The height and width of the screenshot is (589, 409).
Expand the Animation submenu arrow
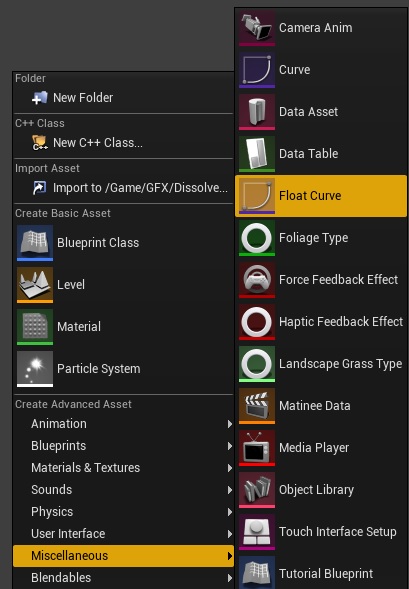pos(229,424)
